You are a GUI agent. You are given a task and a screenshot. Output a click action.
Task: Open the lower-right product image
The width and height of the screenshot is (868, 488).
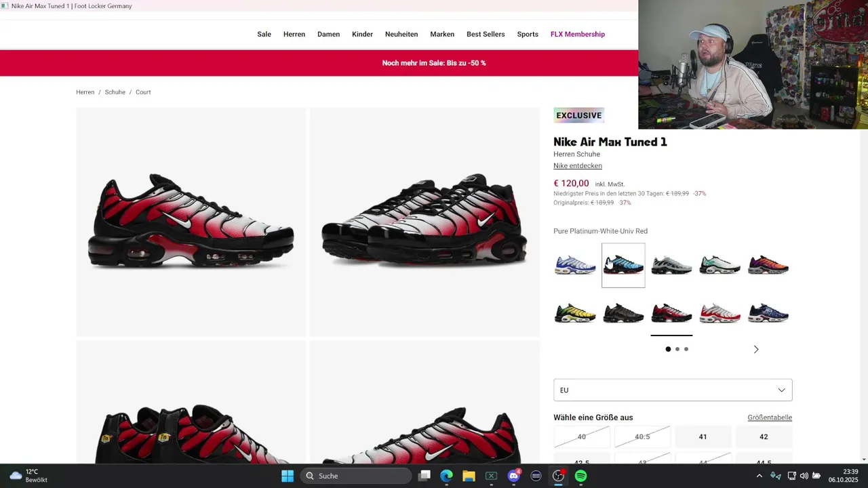pyautogui.click(x=425, y=403)
